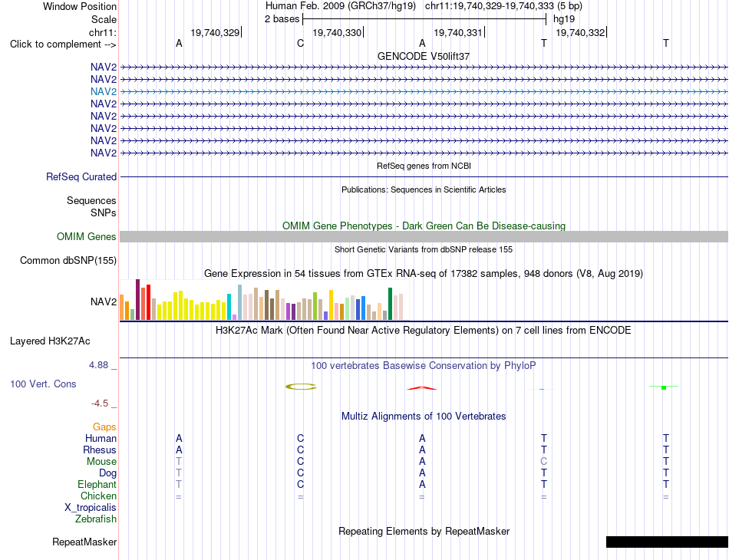729x560 pixels.
Task: Click the 'RefSeq genes from NCBI' title
Action: (424, 166)
